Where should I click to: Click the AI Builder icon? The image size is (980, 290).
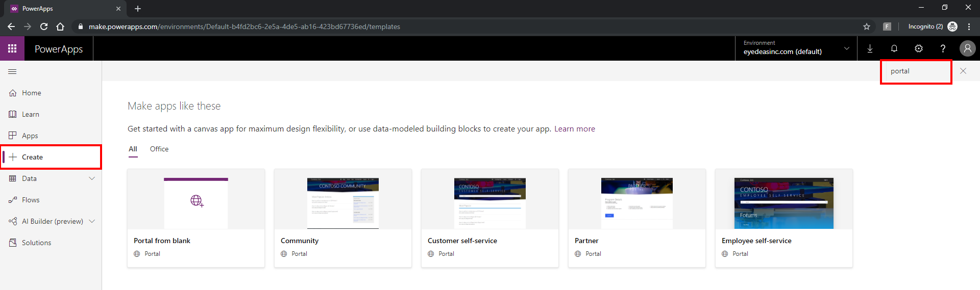pyautogui.click(x=13, y=221)
